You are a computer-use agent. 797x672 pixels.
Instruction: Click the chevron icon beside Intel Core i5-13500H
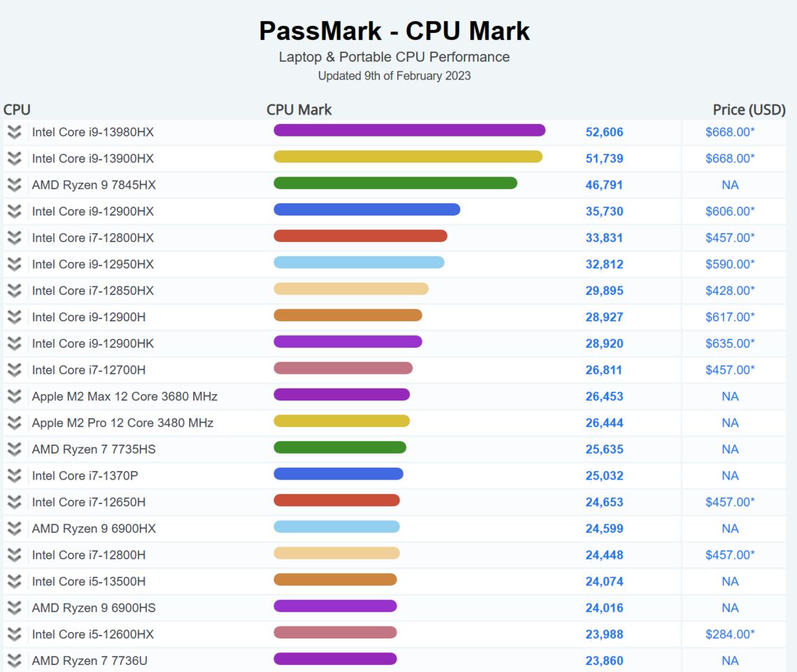[x=14, y=581]
